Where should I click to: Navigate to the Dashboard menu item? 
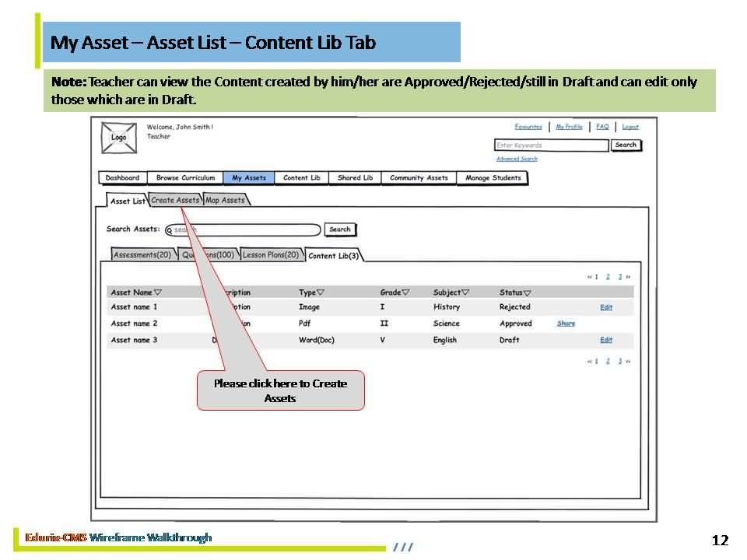click(x=122, y=178)
